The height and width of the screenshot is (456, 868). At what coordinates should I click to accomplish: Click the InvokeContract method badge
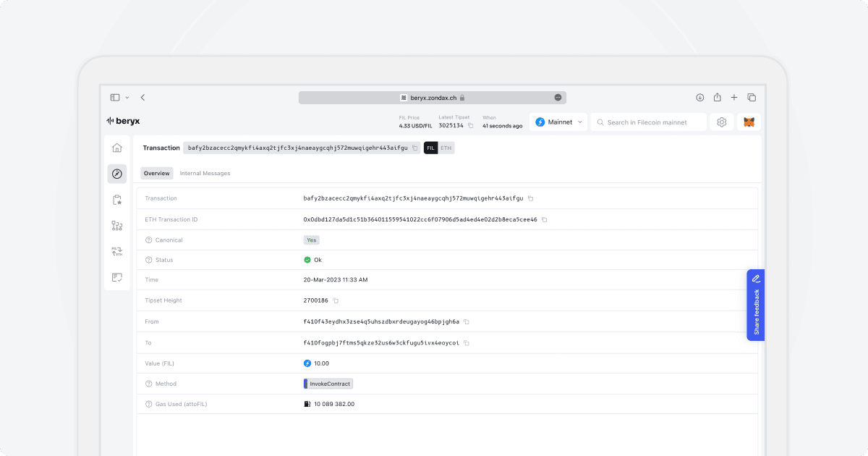[x=328, y=384]
